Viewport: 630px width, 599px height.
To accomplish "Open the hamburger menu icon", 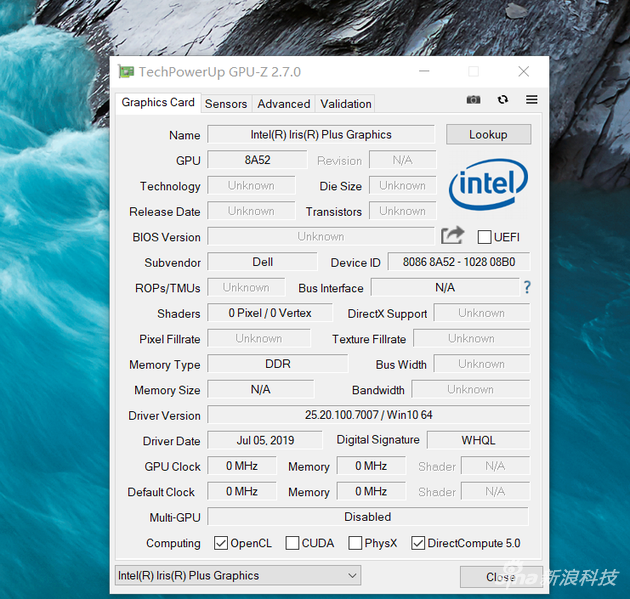I will pyautogui.click(x=532, y=100).
